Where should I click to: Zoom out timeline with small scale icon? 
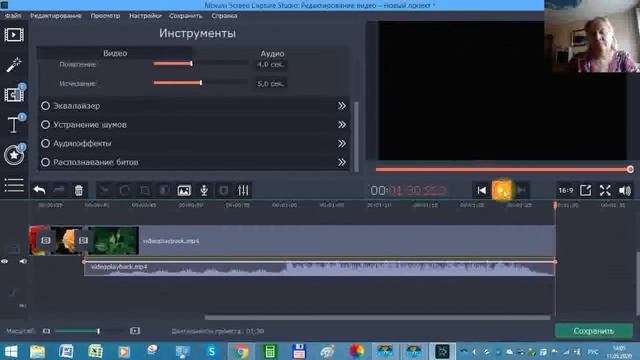[46, 331]
